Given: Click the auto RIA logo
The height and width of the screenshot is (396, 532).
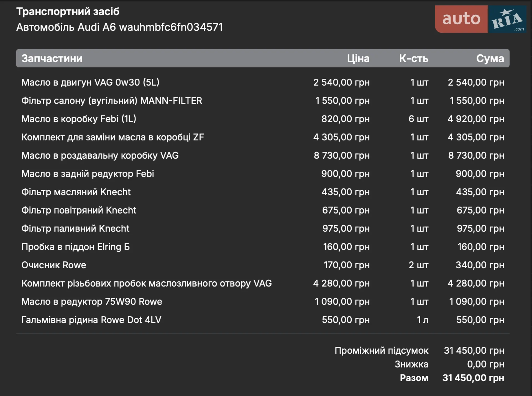Looking at the screenshot, I should click(x=481, y=19).
